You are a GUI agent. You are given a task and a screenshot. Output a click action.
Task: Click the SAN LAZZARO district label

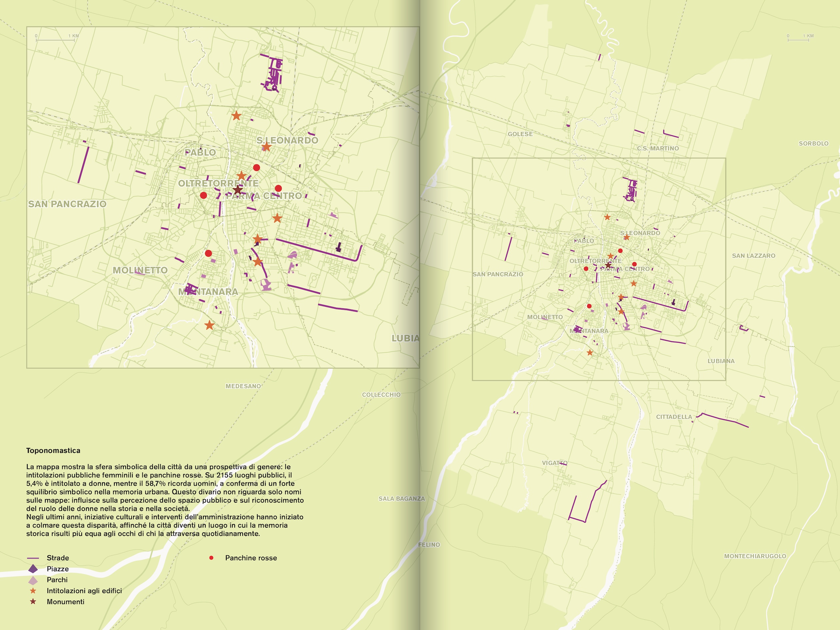click(753, 256)
